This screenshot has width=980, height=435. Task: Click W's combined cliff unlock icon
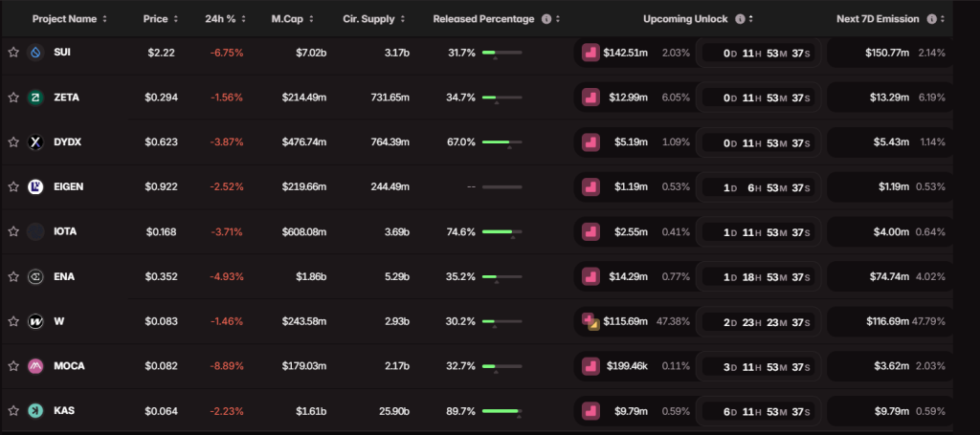(x=590, y=321)
